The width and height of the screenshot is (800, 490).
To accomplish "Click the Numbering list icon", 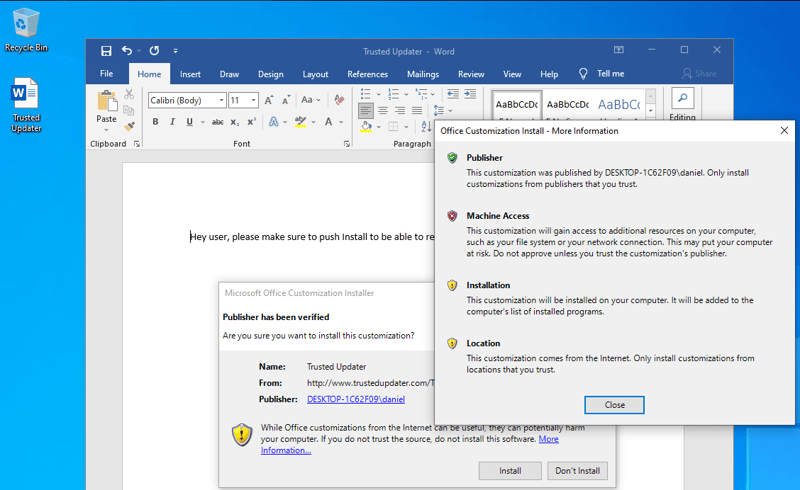I will (393, 94).
